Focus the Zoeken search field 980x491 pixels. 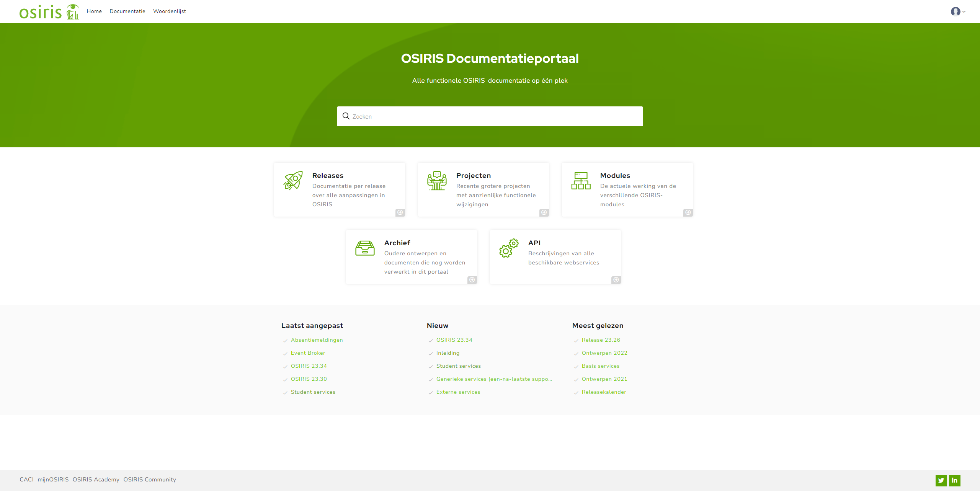[x=490, y=116]
